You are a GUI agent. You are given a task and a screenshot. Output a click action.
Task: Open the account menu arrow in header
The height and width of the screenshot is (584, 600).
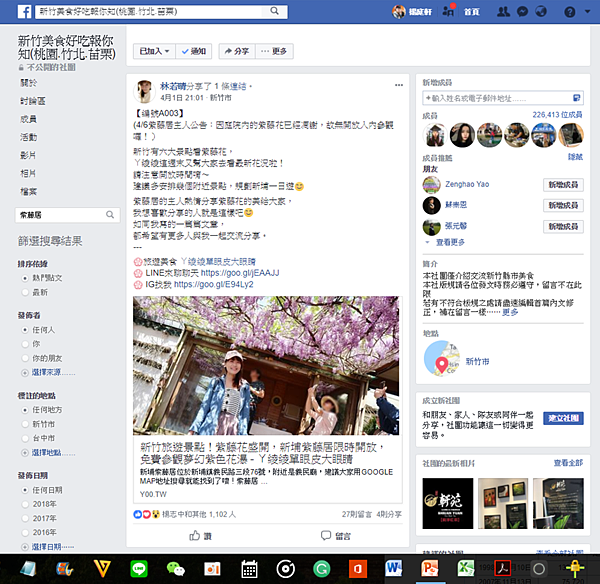[x=587, y=12]
